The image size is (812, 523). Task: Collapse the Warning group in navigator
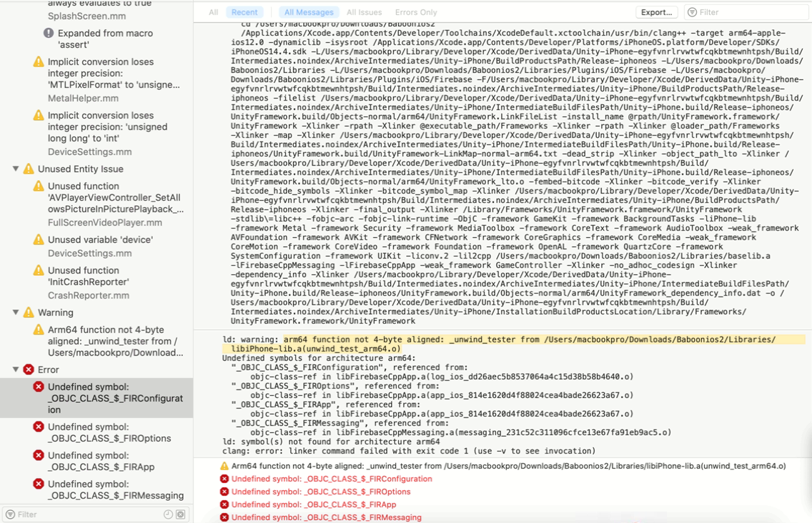(16, 312)
